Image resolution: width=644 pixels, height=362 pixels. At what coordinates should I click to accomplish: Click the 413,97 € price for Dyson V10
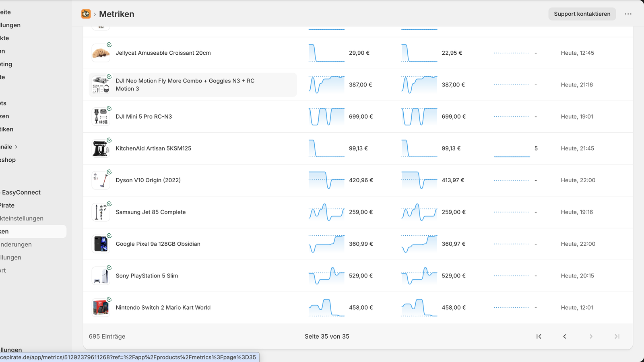(x=453, y=180)
